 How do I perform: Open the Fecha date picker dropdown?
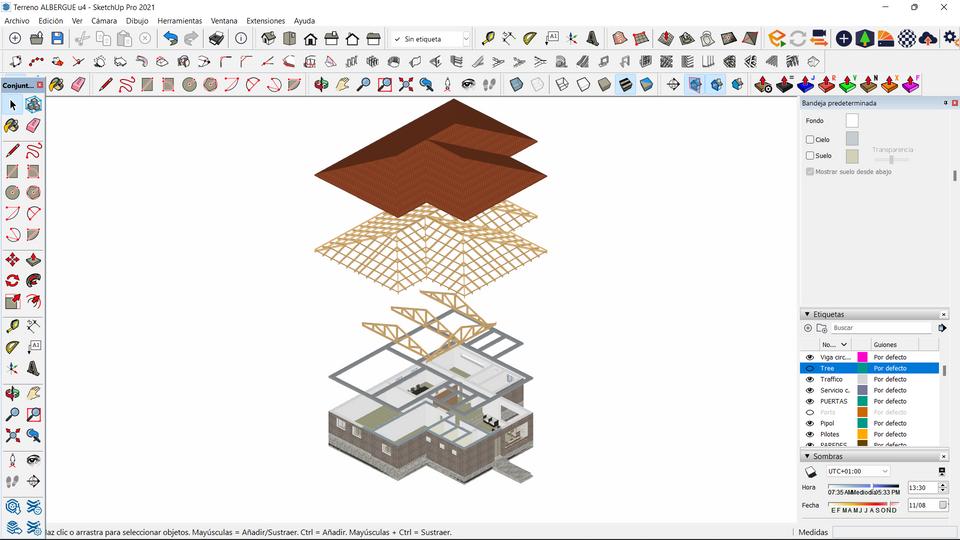943,505
